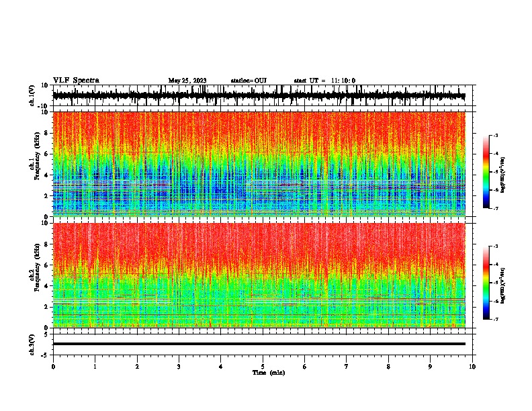Screen dimensions: 532x411
Task: Click the "8" kHz tick on ch.2 spectrogram axis
Action: click(x=46, y=244)
